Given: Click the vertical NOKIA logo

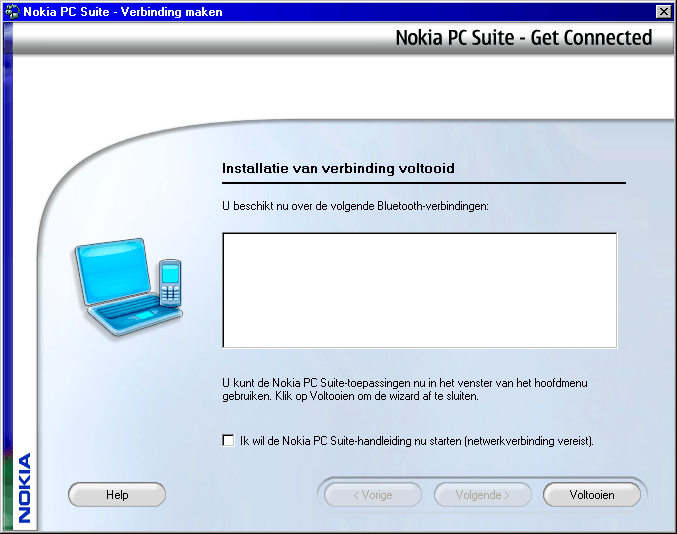Looking at the screenshot, I should pos(24,488).
